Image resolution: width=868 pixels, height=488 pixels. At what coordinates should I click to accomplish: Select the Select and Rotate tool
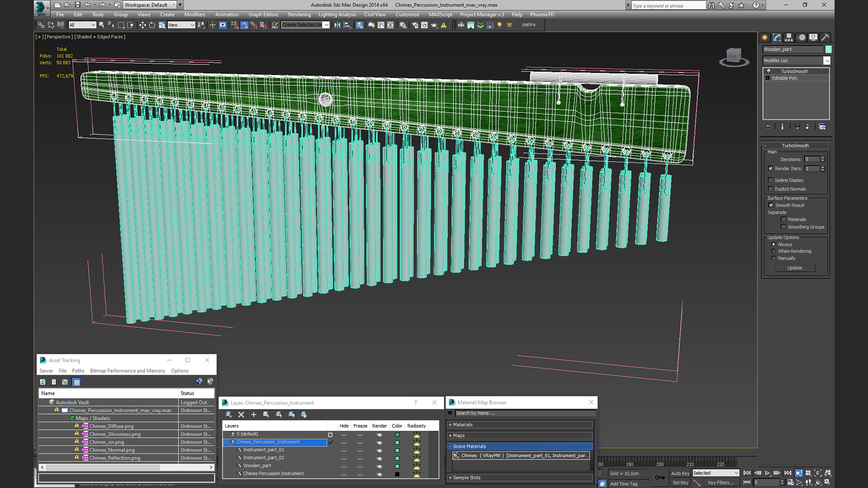tap(152, 25)
